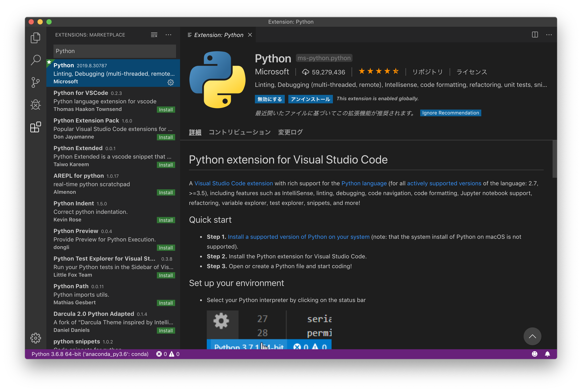
Task: Install Python for VSCode extension
Action: click(166, 110)
